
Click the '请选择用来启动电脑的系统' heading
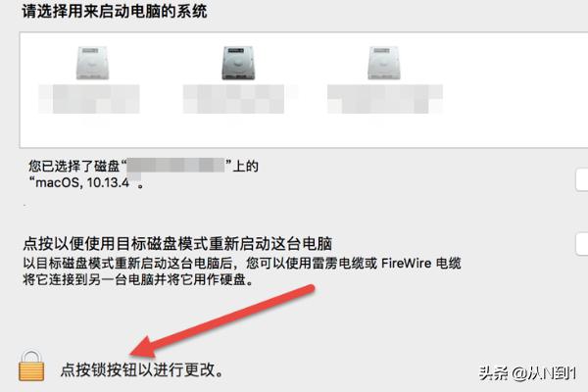(115, 11)
